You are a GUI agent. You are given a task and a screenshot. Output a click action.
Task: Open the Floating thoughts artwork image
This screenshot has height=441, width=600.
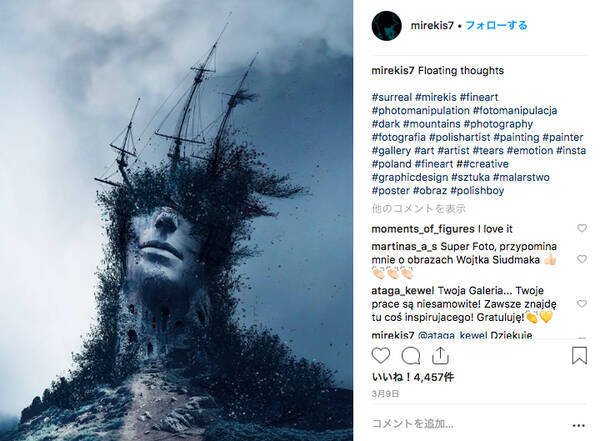[176, 220]
